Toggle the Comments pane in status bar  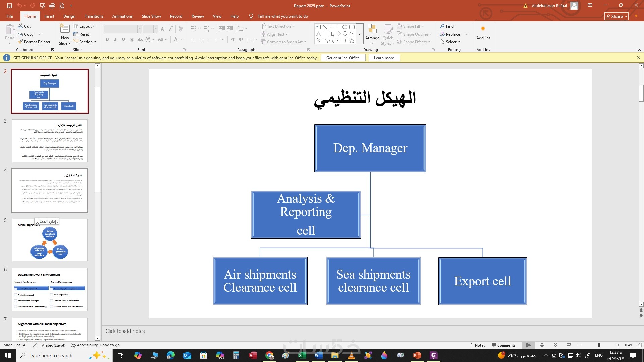coord(503,345)
